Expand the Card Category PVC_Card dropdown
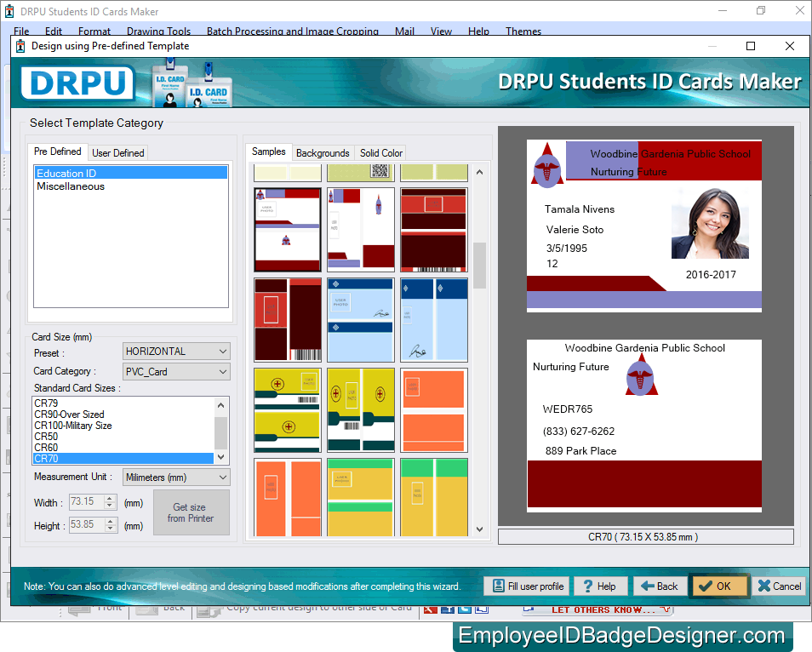The image size is (812, 652). click(x=176, y=372)
